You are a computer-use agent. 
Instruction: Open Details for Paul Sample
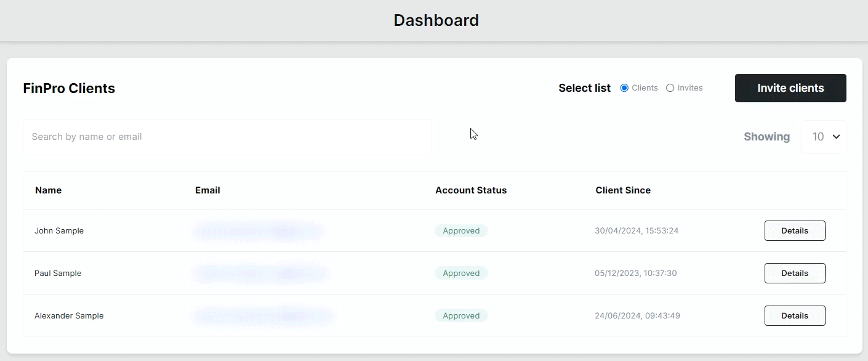[x=795, y=273]
